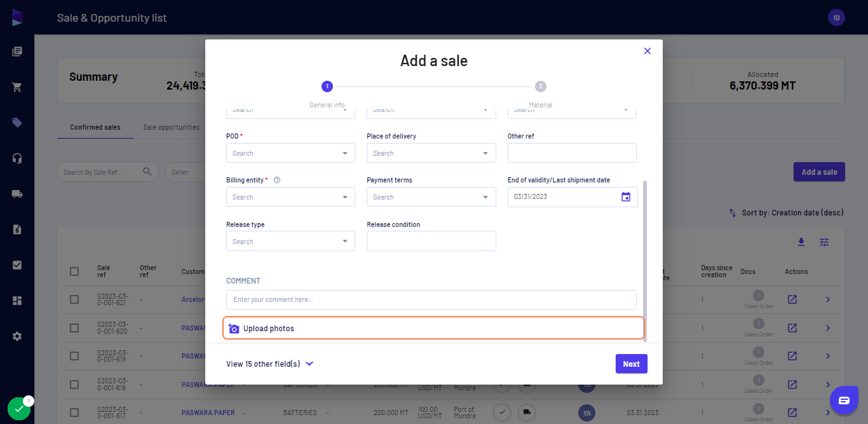Open the shopping cart sidebar icon
The height and width of the screenshot is (424, 868).
(17, 87)
